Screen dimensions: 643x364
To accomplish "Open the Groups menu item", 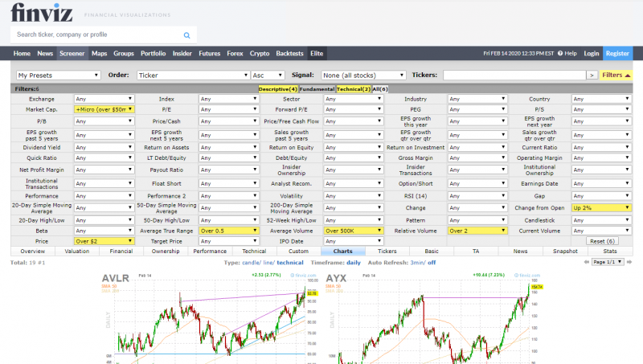I will [124, 53].
